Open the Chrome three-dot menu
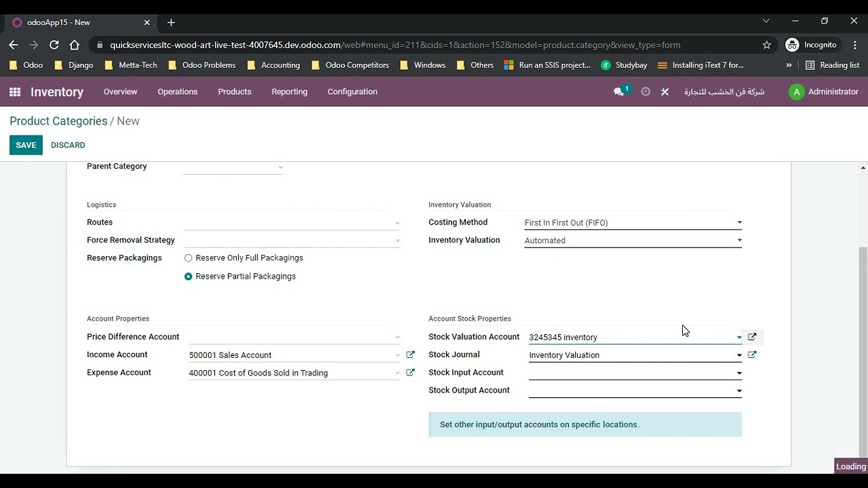Image resolution: width=868 pixels, height=488 pixels. 855,45
